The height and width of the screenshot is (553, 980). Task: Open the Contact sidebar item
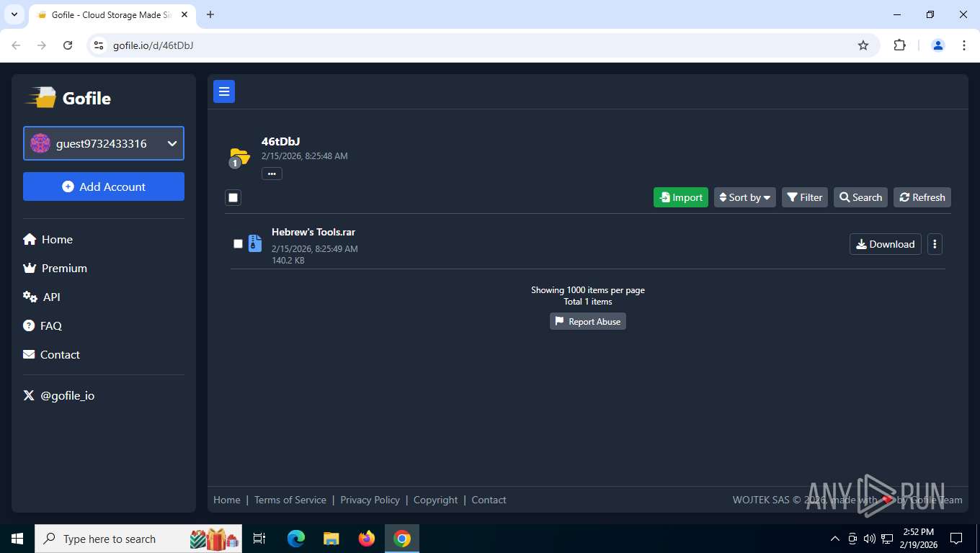pyautogui.click(x=51, y=354)
